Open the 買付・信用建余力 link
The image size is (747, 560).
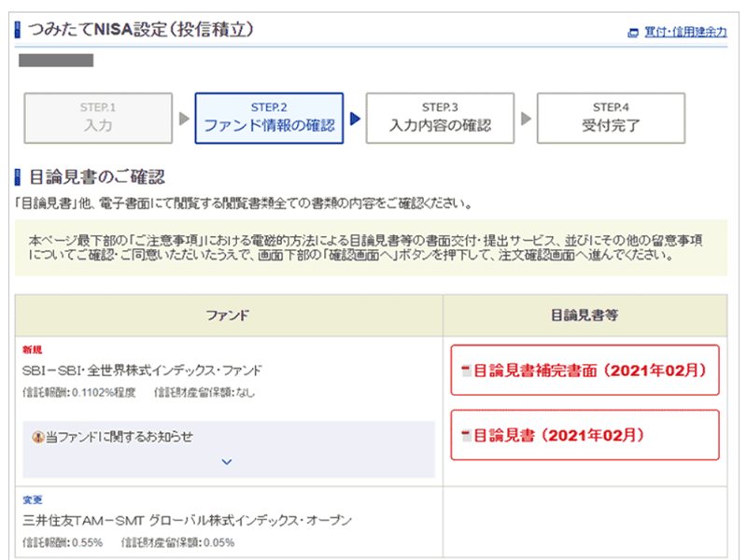click(x=685, y=32)
